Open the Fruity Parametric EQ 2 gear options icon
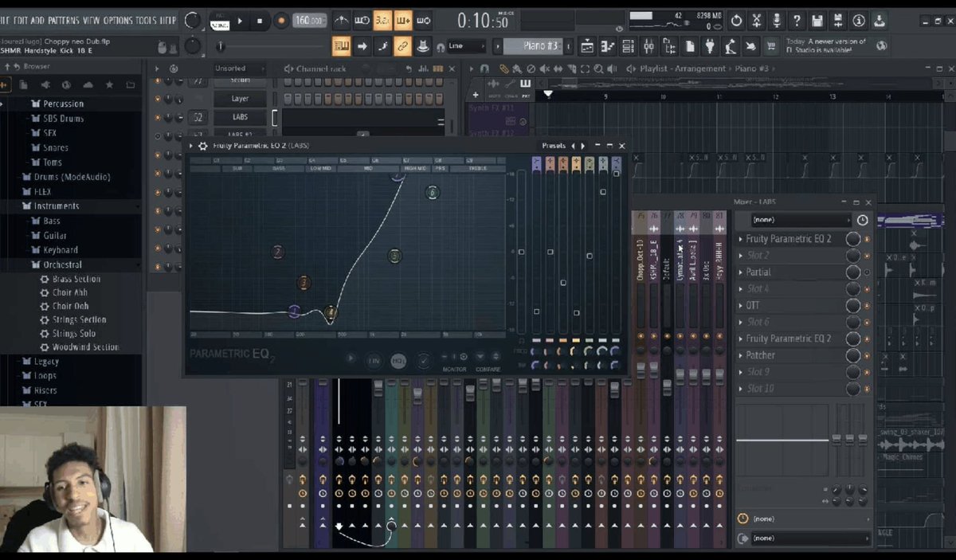 click(x=203, y=146)
